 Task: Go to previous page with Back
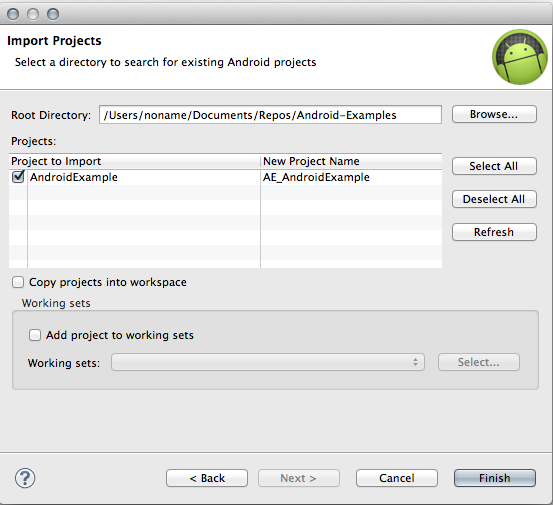[x=207, y=478]
